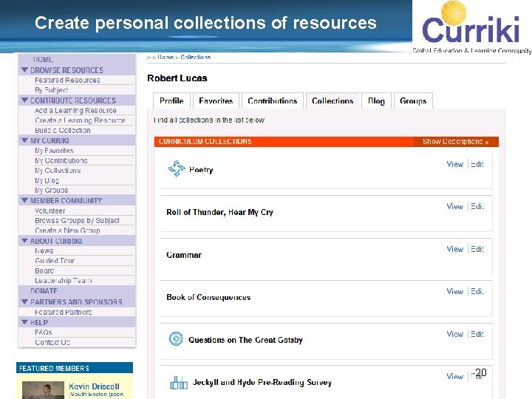Open Roll of Thunder, Hear My Cry title

(x=219, y=212)
